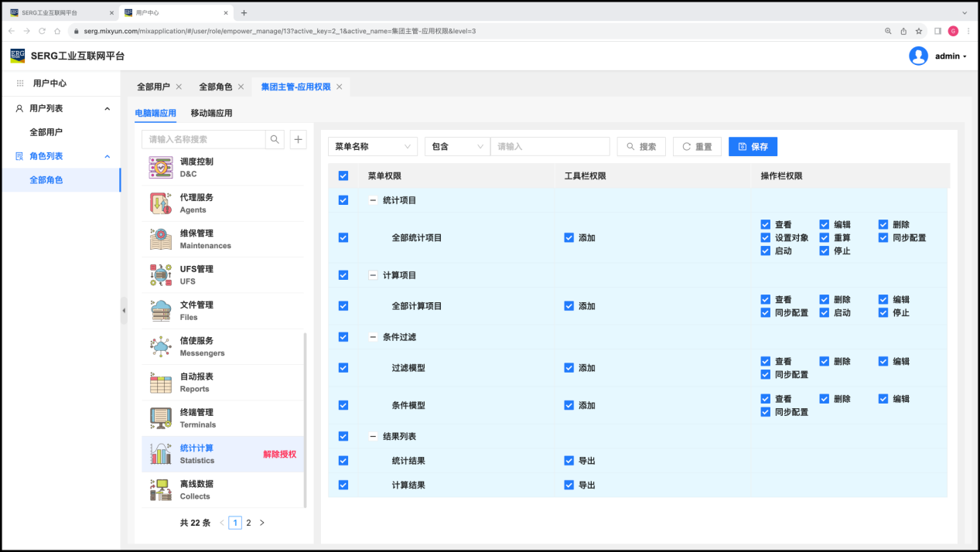Open the 菜单名称 filter dropdown
980x552 pixels.
pos(372,147)
